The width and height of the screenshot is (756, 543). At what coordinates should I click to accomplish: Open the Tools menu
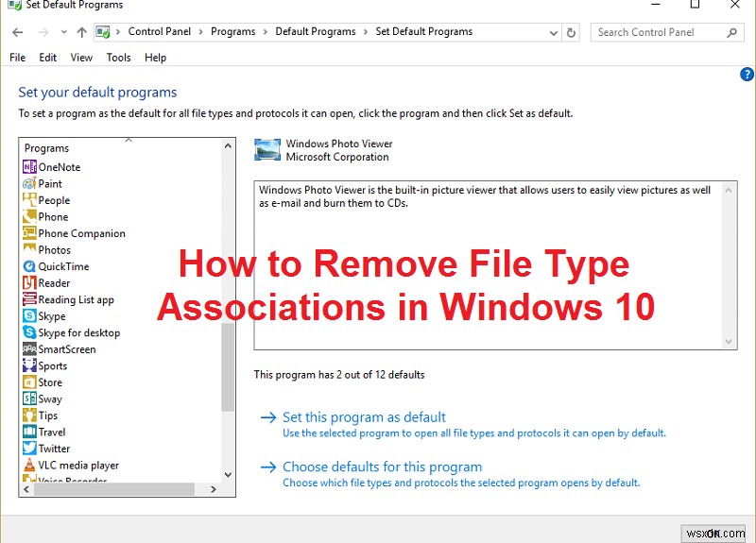pos(119,58)
